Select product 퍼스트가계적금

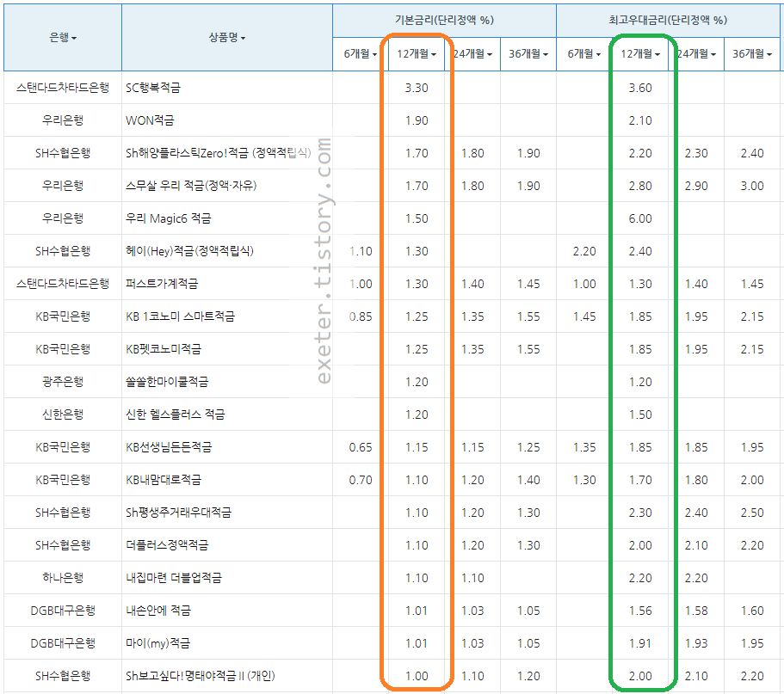click(162, 283)
